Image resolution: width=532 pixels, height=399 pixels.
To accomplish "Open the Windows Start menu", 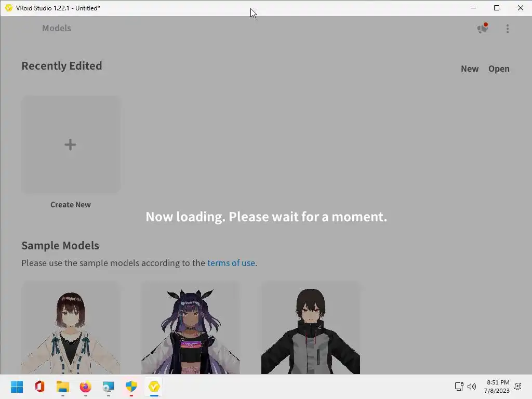I will click(x=17, y=387).
